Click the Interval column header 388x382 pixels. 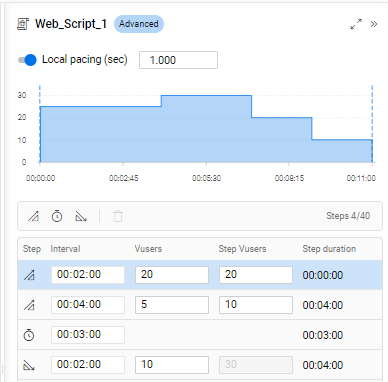[65, 249]
